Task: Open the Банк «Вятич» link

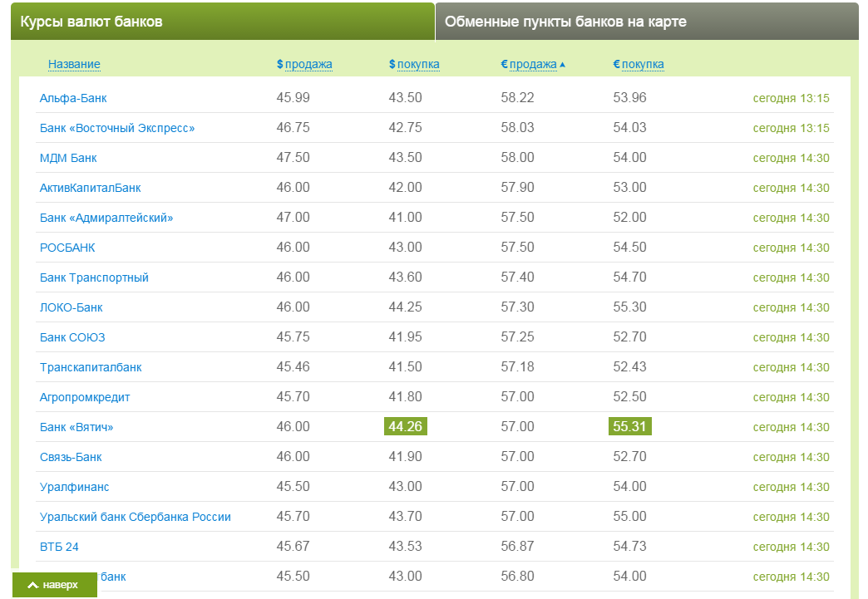Action: tap(76, 426)
